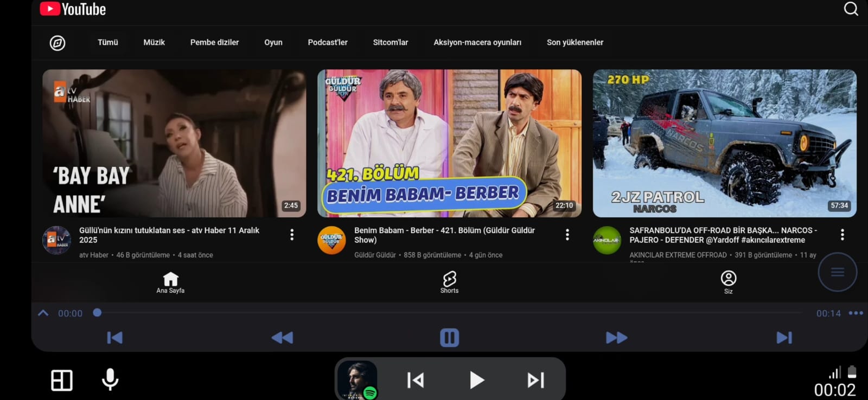Open options menu for Güllü'nün kızını video

click(x=292, y=235)
